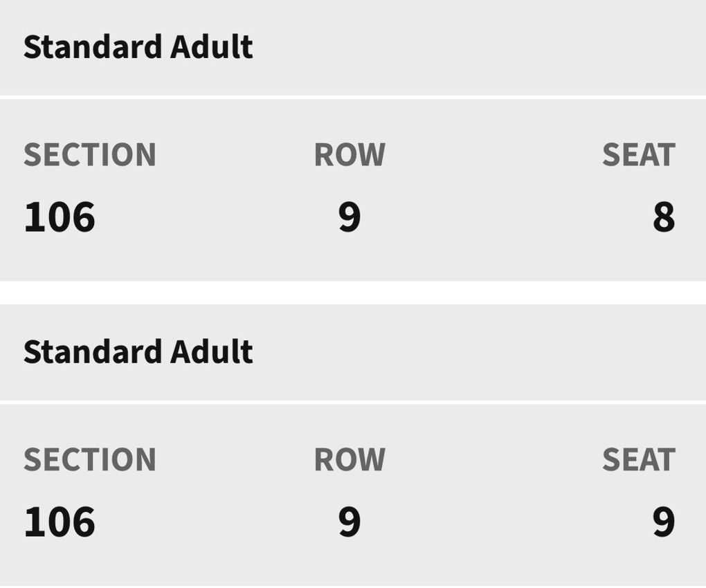Select the divider line below the first Standard Adult
This screenshot has height=588, width=706.
tap(353, 97)
